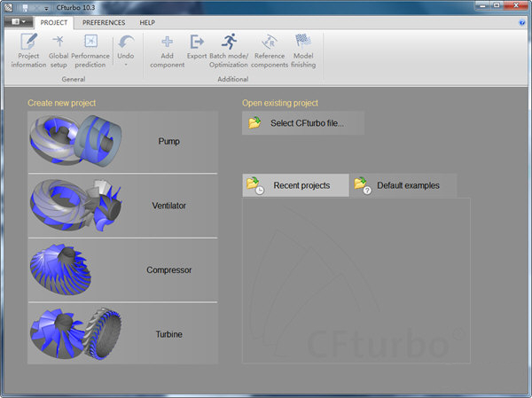Open the HELP ribbon tab
Screen dimensions: 532x398
[x=147, y=22]
